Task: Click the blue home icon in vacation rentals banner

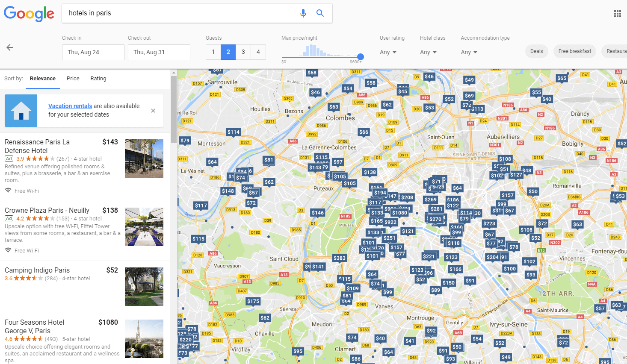Action: pos(21,110)
